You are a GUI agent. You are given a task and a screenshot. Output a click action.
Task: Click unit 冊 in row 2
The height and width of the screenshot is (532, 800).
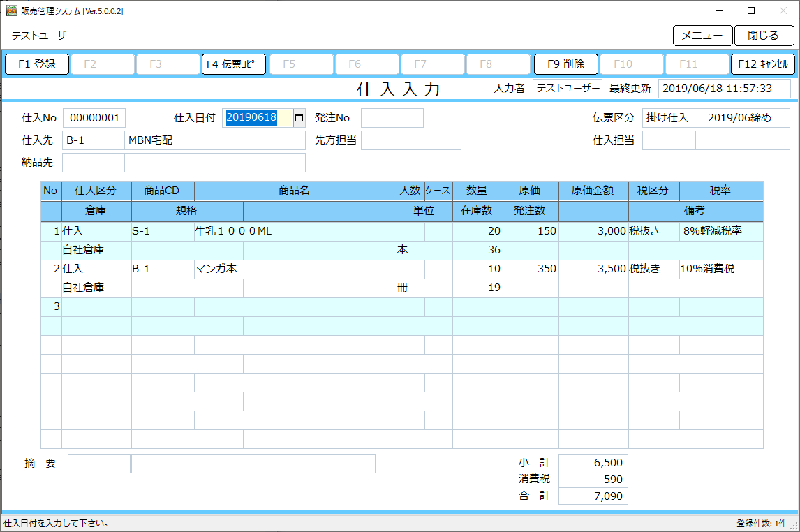(424, 288)
